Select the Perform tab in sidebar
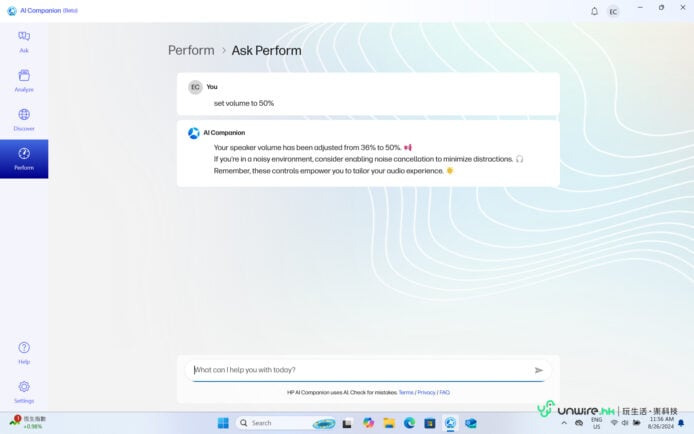 point(24,158)
